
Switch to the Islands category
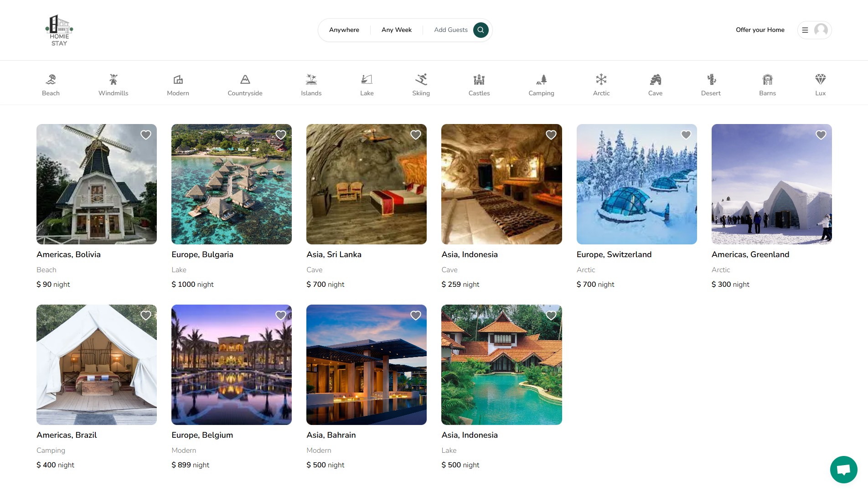tap(311, 85)
